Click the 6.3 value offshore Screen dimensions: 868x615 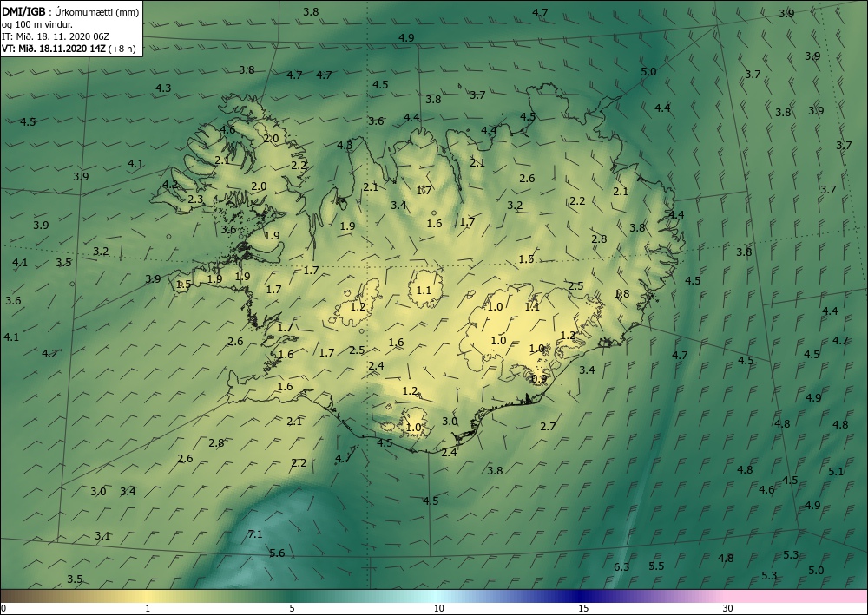click(621, 567)
